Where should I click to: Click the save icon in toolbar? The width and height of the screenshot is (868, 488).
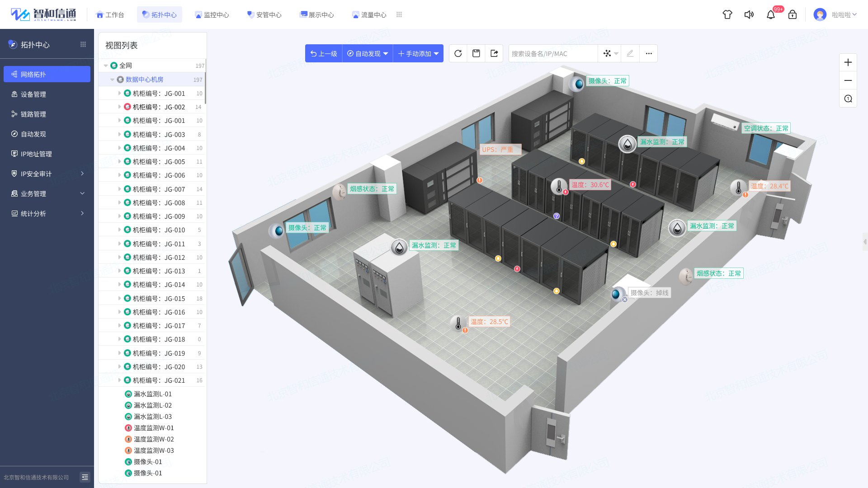(x=476, y=53)
